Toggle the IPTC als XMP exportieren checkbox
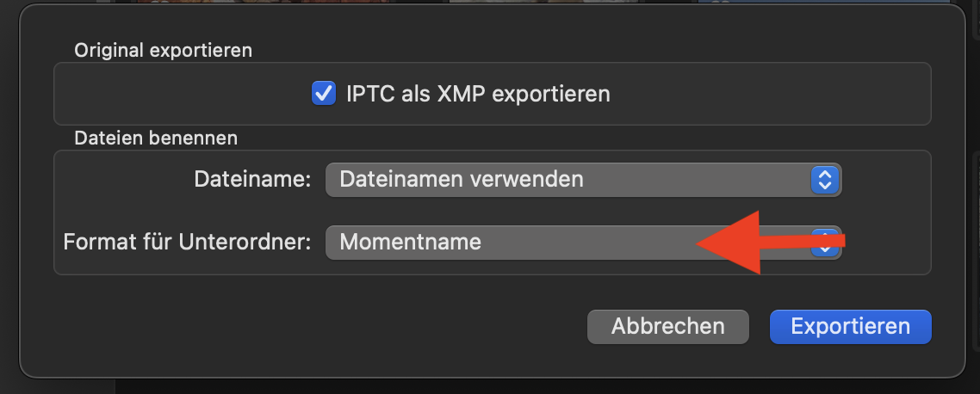Image resolution: width=980 pixels, height=394 pixels. (324, 93)
